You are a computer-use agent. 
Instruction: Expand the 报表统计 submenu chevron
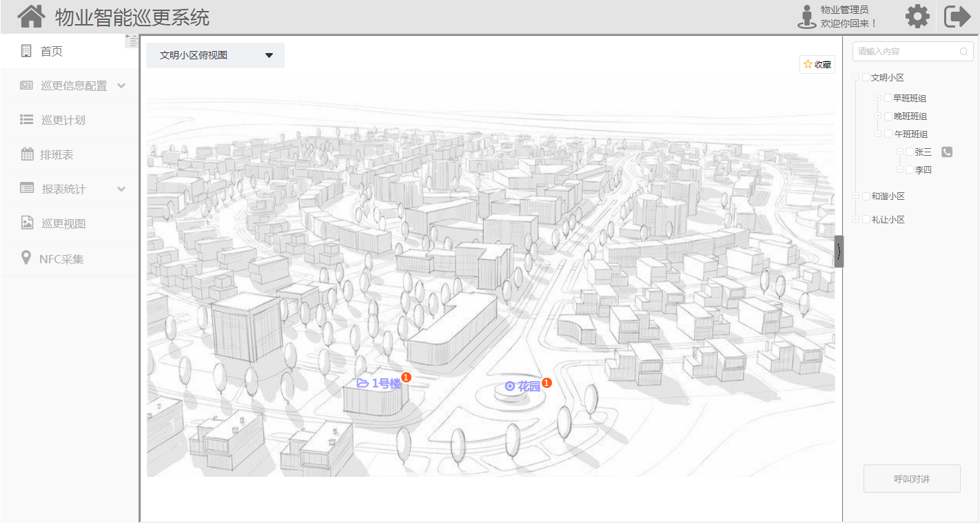click(x=121, y=189)
